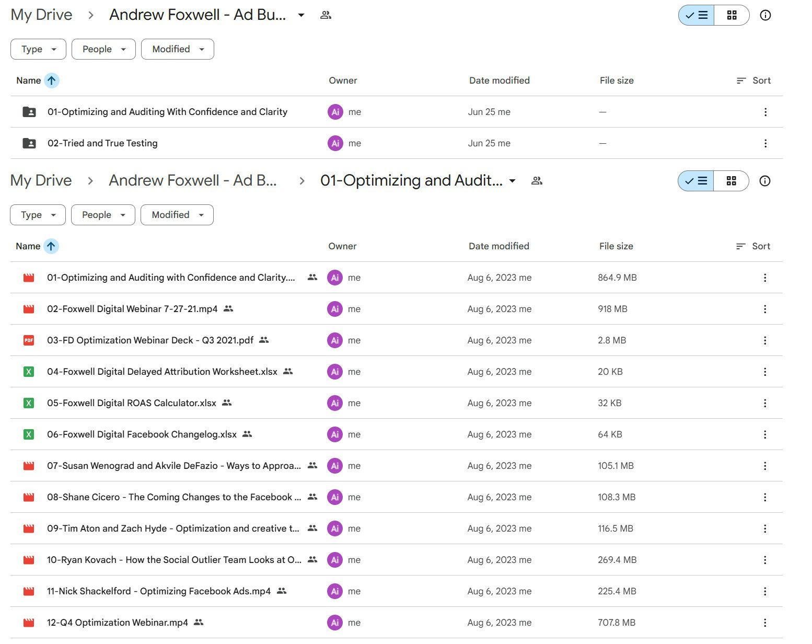Open 12-Q4 Optimization Webinar.mp4
Image resolution: width=812 pixels, height=644 pixels.
tap(118, 623)
